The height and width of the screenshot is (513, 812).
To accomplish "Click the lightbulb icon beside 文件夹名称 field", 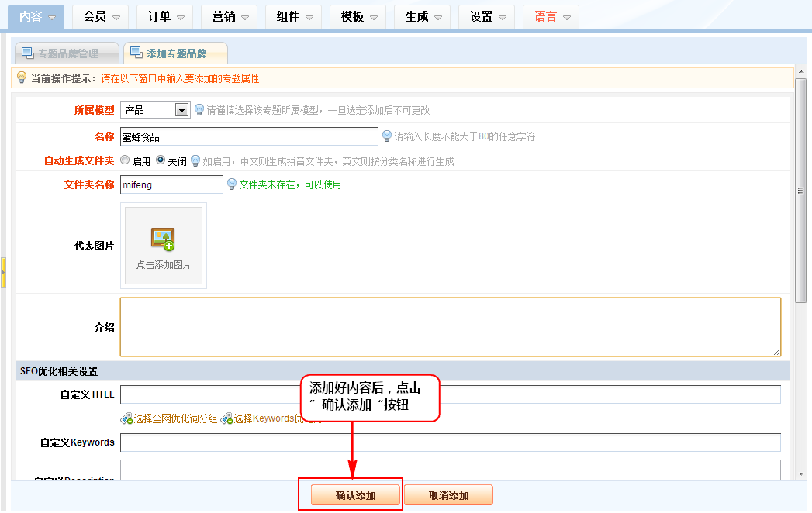I will point(231,184).
